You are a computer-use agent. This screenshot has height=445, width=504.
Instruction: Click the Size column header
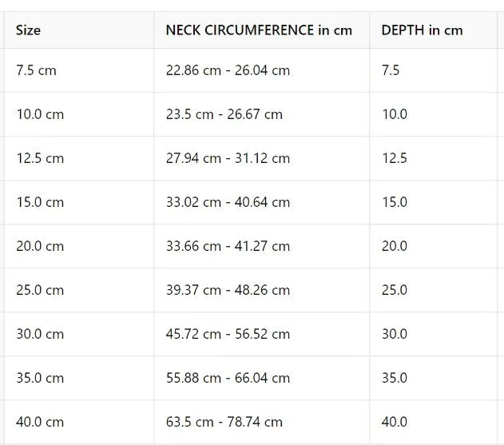(79, 30)
